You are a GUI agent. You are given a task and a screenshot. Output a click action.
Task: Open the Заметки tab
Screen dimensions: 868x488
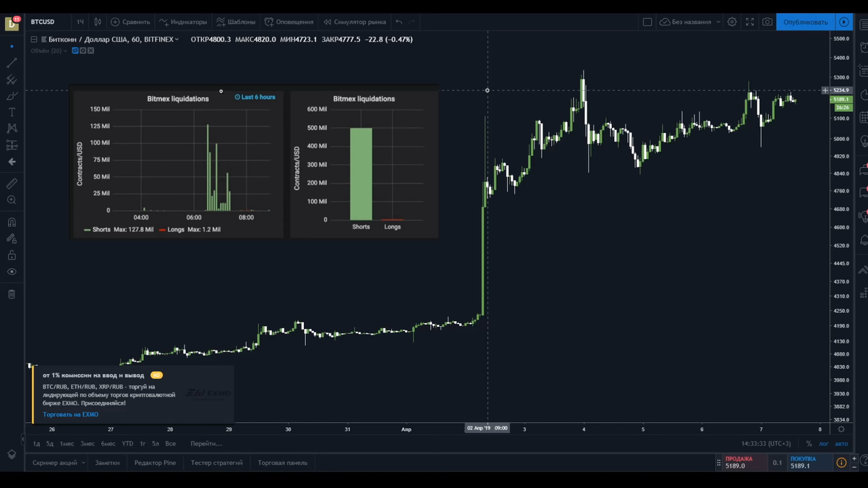click(x=107, y=463)
